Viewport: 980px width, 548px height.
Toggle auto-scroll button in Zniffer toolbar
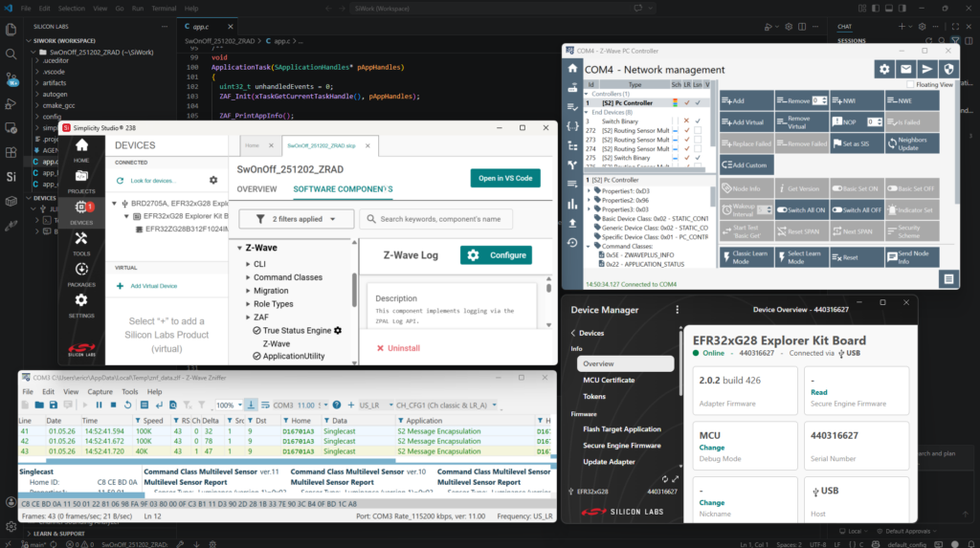point(251,405)
